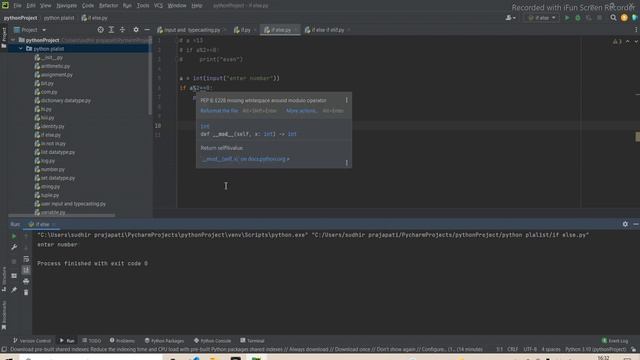Click 'if else' tab in Run panel

coord(40,224)
